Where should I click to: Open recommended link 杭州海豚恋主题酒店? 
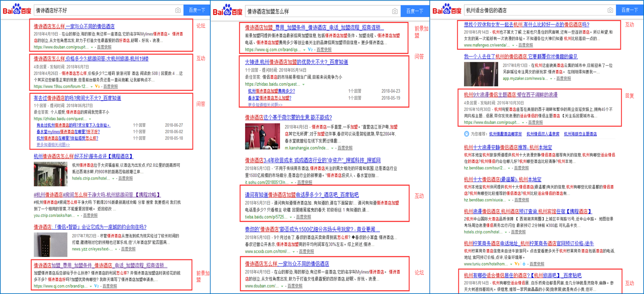click(580, 134)
